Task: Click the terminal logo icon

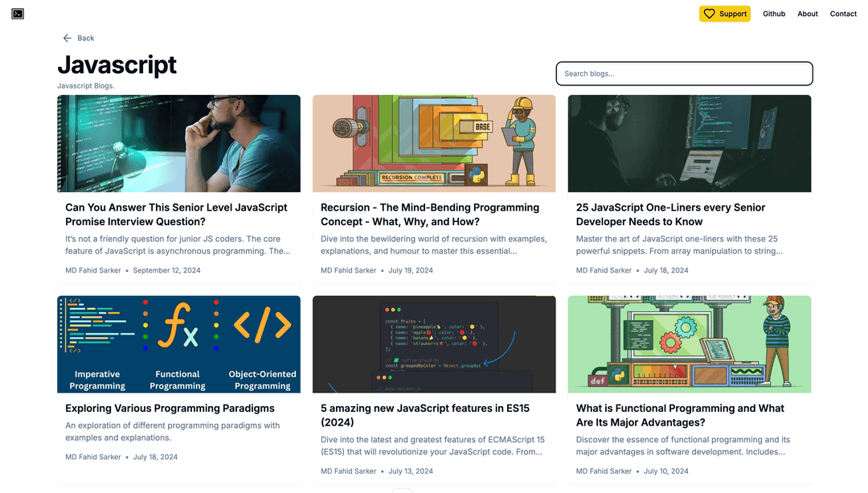Action: 18,14
